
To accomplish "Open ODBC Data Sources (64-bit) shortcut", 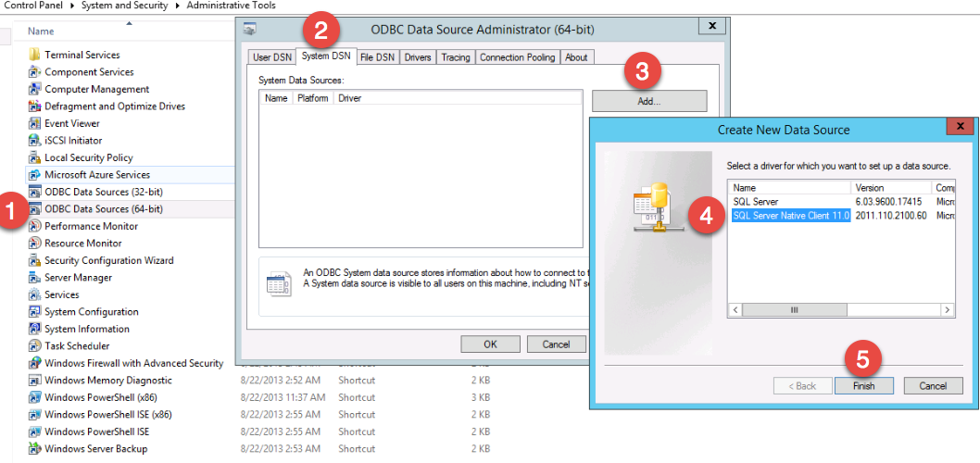I will (x=103, y=209).
